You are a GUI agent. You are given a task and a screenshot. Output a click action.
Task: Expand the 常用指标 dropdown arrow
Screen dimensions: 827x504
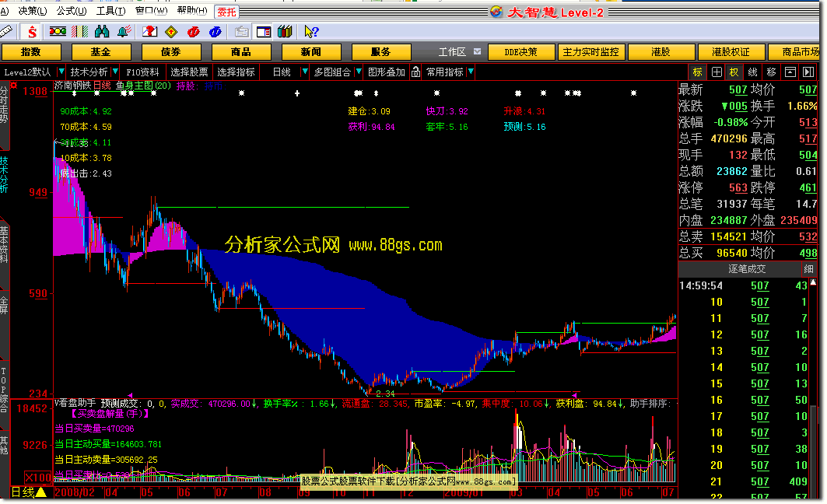point(471,72)
